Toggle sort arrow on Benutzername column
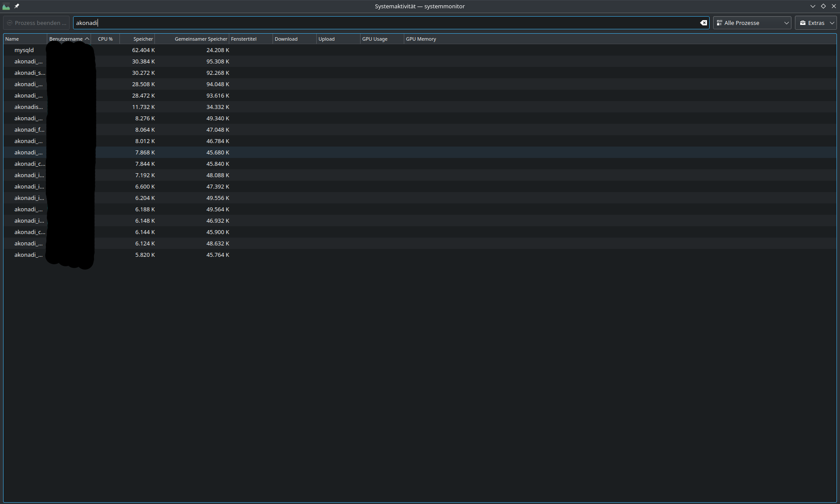 [87, 39]
